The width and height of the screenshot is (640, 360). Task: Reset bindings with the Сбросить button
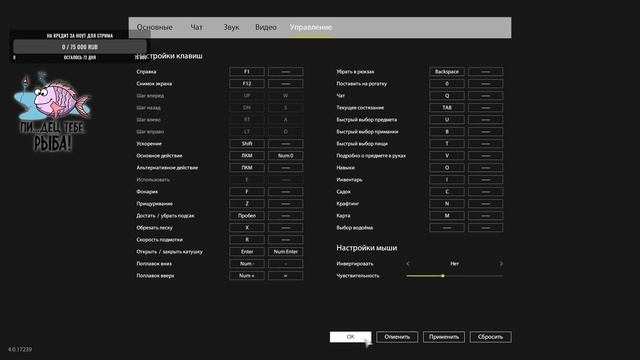(490, 337)
